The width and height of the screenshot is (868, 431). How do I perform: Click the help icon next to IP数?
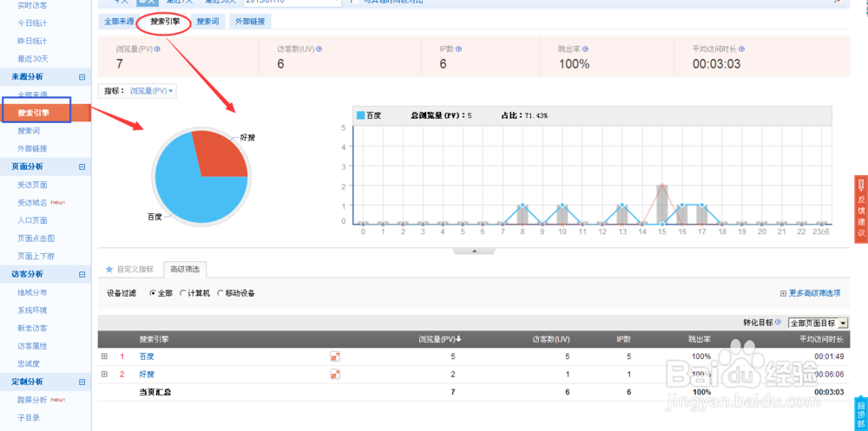458,49
